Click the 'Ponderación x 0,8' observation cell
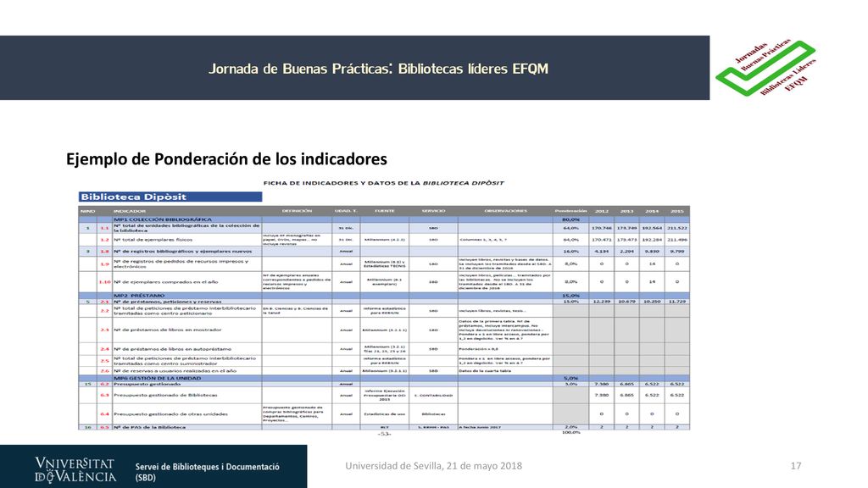868x488 pixels. pos(478,349)
